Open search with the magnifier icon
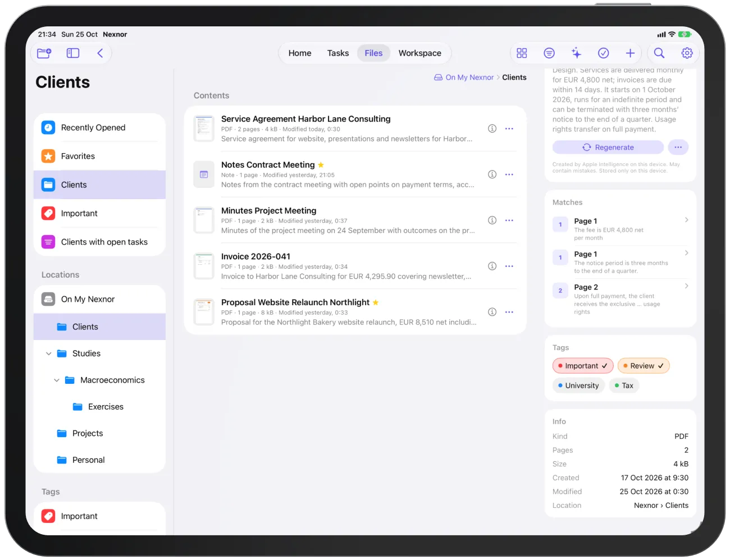730x560 pixels. pyautogui.click(x=659, y=53)
